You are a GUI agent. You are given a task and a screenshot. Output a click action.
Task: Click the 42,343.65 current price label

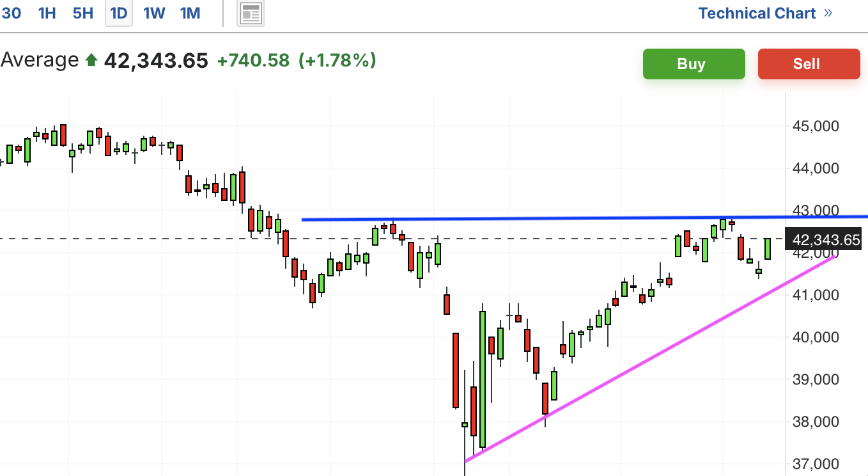point(826,240)
